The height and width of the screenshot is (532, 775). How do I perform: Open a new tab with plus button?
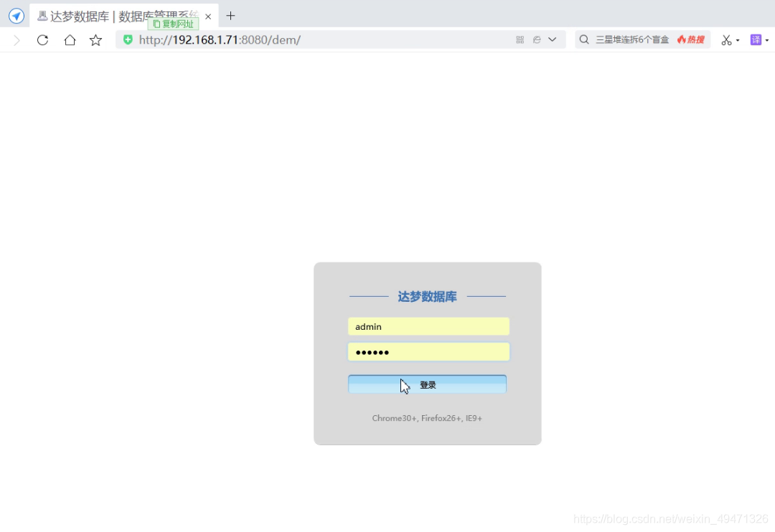coord(230,16)
